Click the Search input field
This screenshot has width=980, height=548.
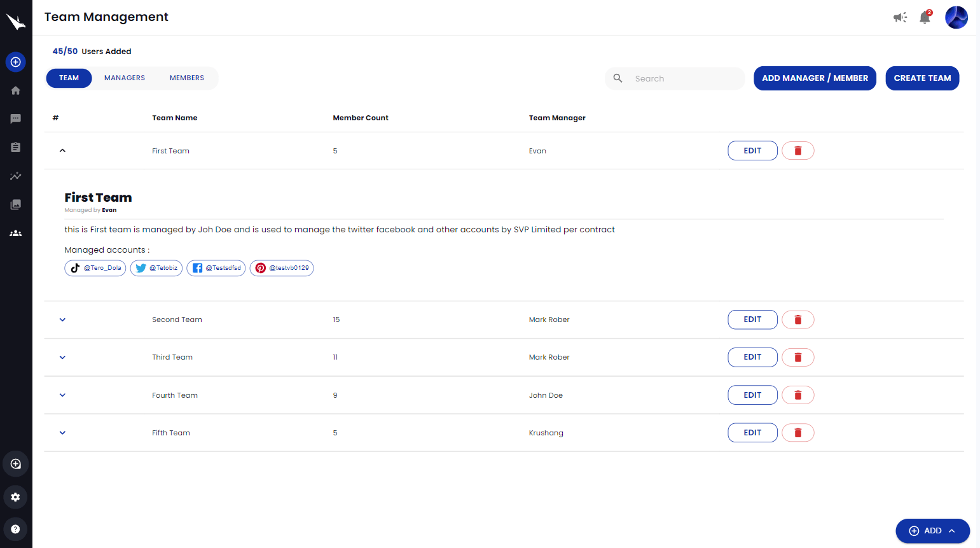point(684,79)
